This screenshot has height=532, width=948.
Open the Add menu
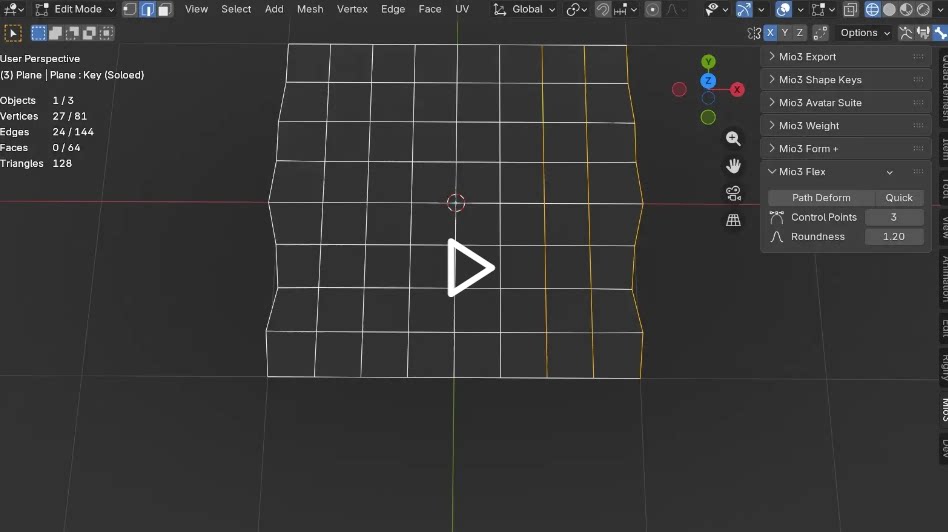click(274, 9)
